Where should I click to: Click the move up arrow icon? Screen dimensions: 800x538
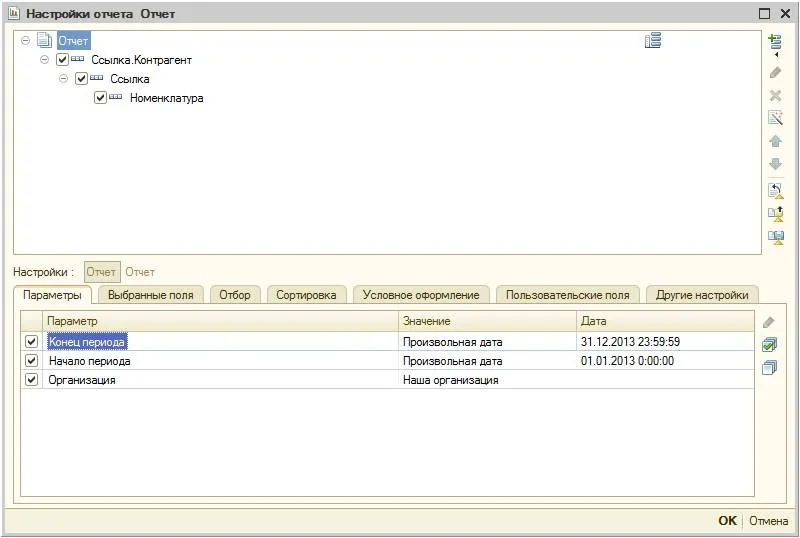pyautogui.click(x=775, y=141)
